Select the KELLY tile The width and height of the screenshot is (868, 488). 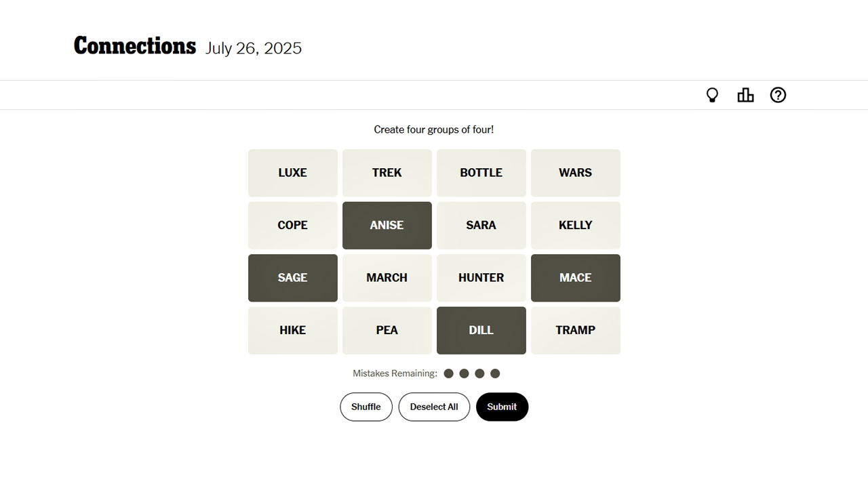click(575, 225)
